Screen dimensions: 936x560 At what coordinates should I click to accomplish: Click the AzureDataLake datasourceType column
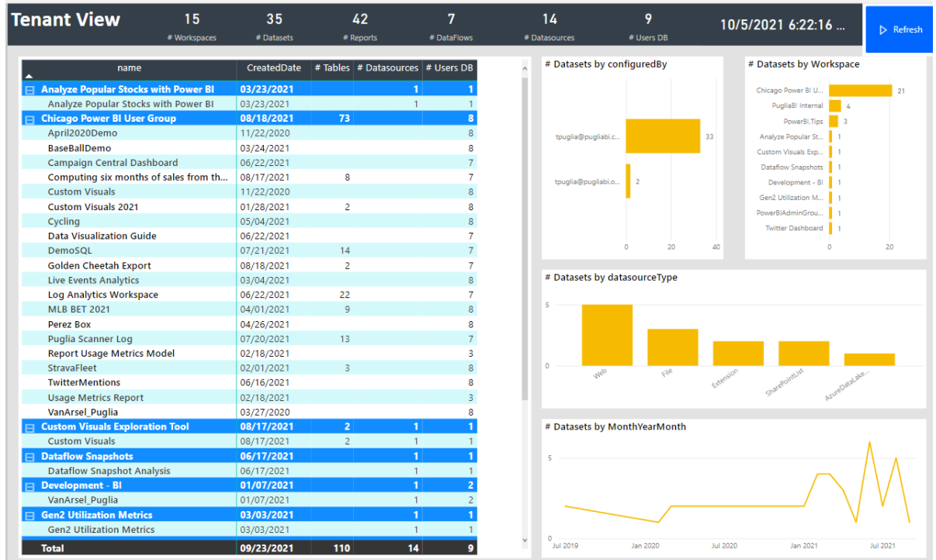point(869,360)
